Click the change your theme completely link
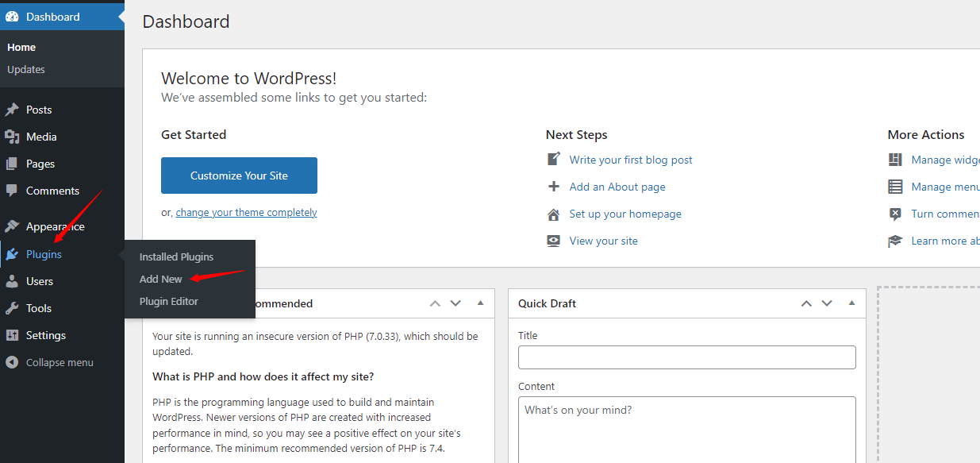Image resolution: width=980 pixels, height=463 pixels. pyautogui.click(x=246, y=213)
